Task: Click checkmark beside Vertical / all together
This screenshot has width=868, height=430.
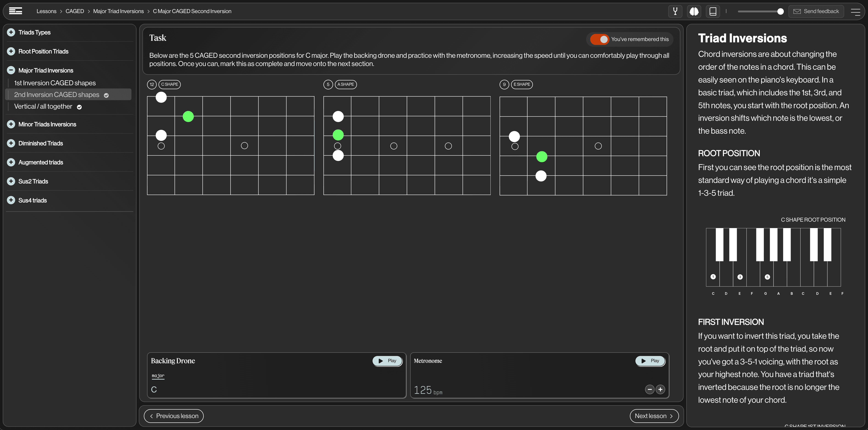Action: coord(79,107)
